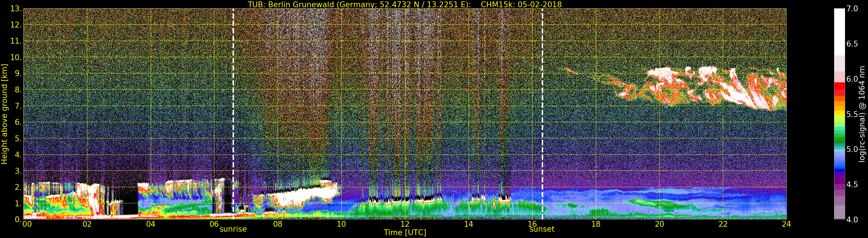Click the height tick label '9.'

click(18, 73)
